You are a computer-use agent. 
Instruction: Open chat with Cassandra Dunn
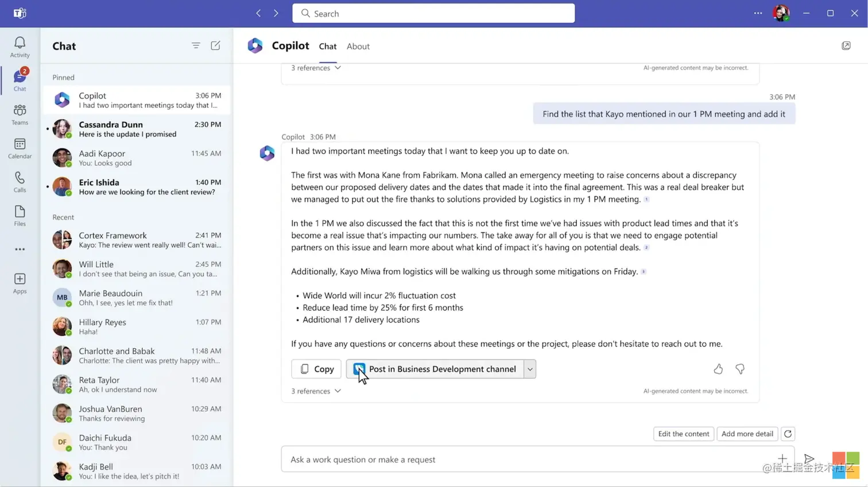(137, 129)
